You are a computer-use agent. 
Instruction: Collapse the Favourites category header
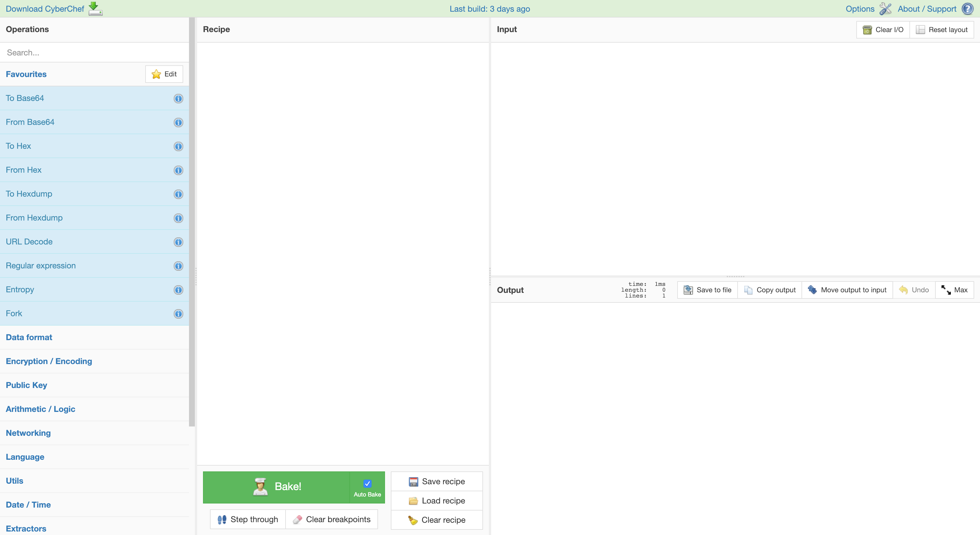(26, 74)
